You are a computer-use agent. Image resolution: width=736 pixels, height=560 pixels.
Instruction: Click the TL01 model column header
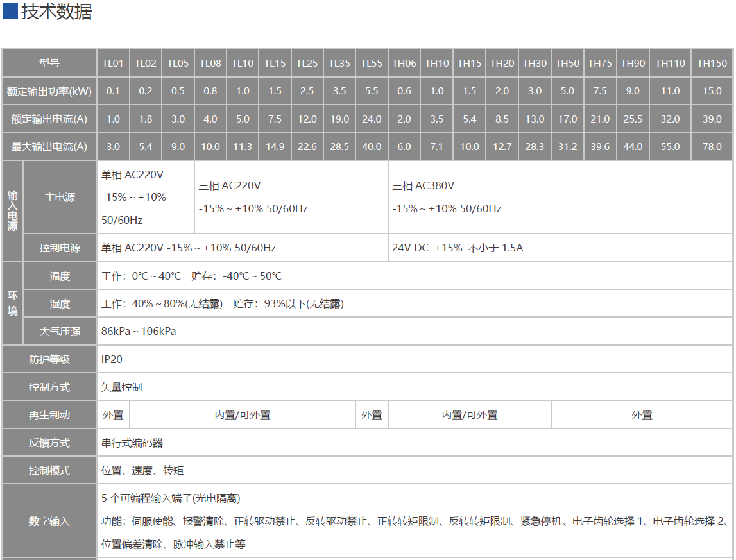(113, 63)
